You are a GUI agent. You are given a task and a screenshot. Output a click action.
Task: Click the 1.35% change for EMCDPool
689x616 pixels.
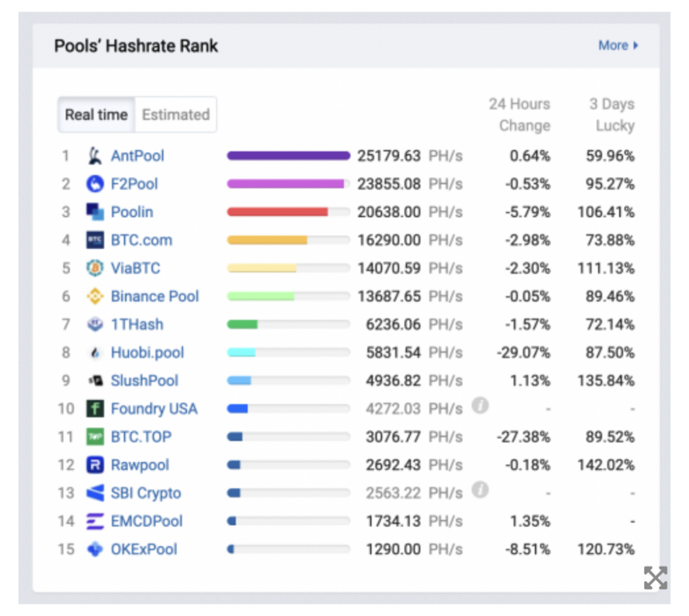[530, 521]
